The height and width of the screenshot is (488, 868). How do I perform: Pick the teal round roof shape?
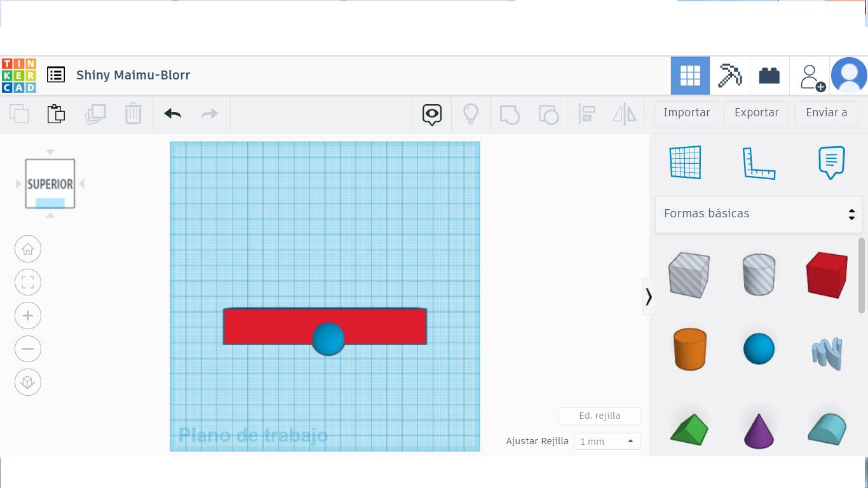(x=827, y=428)
